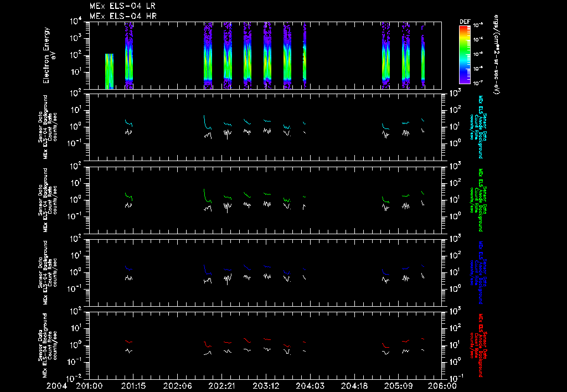The height and width of the screenshot is (392, 567).
Task: Select the '202:21' time axis label
Action: point(221,386)
